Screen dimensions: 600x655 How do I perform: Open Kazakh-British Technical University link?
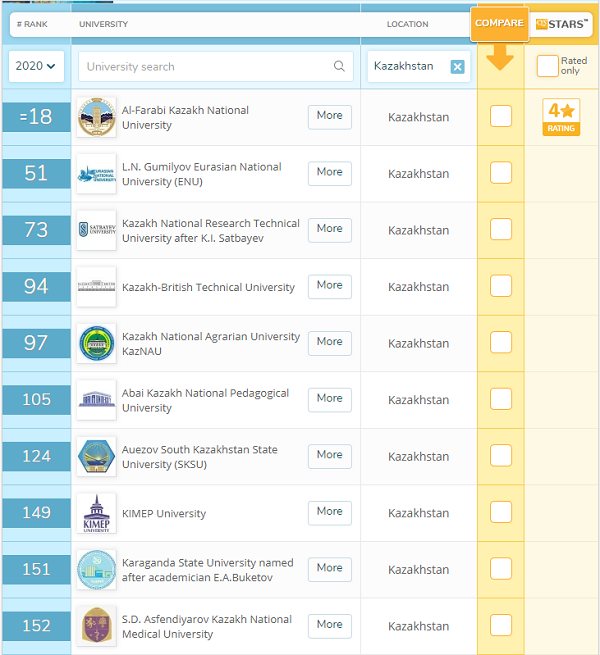(208, 287)
